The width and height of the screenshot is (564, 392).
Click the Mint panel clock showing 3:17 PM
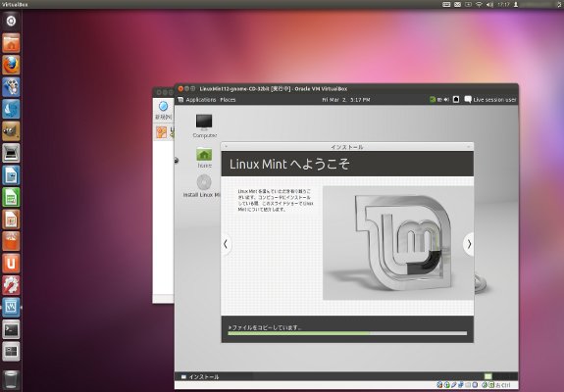(x=346, y=100)
